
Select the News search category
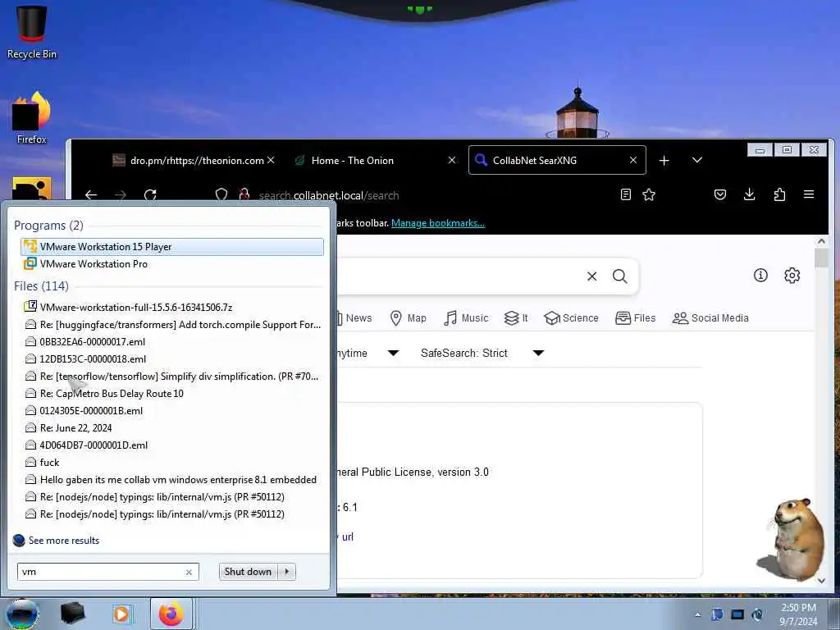click(x=354, y=317)
